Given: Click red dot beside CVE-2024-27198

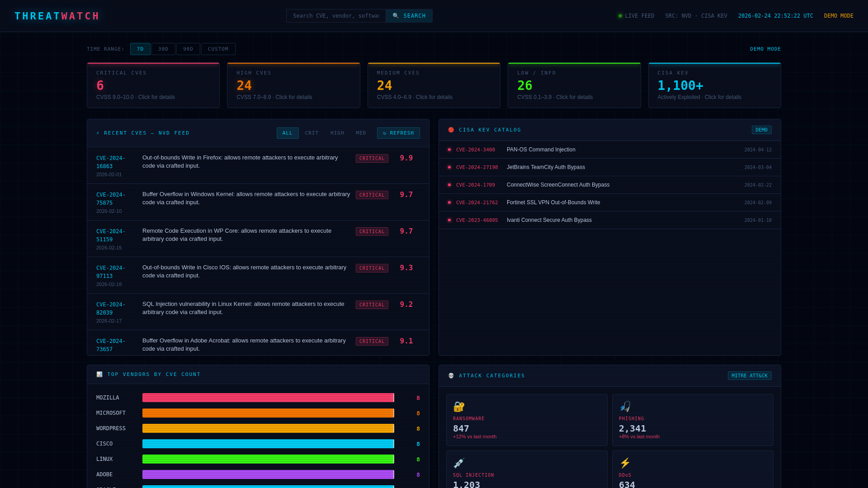Looking at the screenshot, I should [x=449, y=167].
